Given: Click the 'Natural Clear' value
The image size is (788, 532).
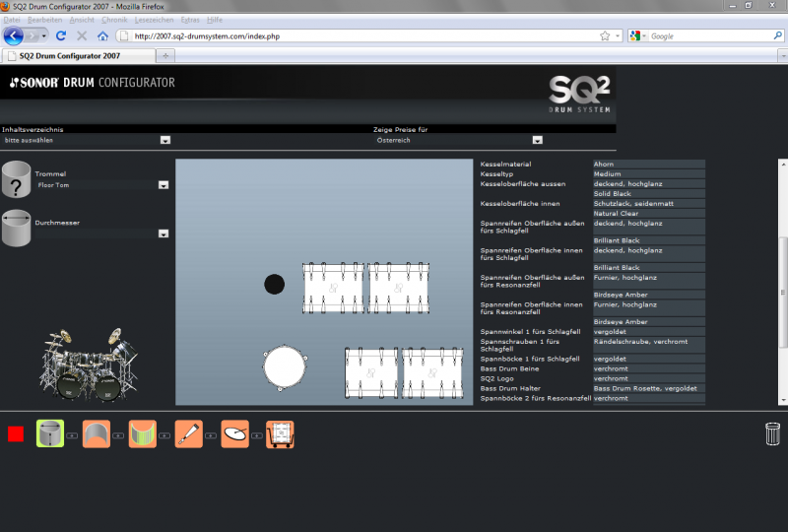Looking at the screenshot, I should click(x=649, y=213).
